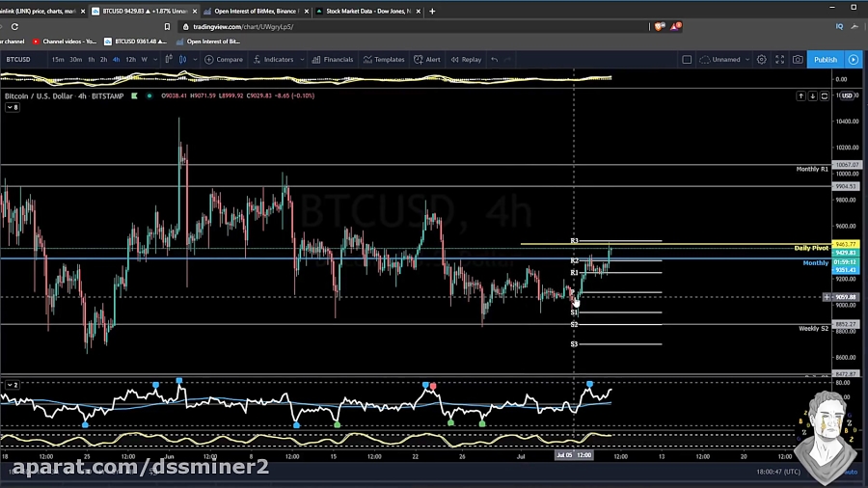This screenshot has width=868, height=488.
Task: Click the play icon next to Publish
Action: point(854,60)
